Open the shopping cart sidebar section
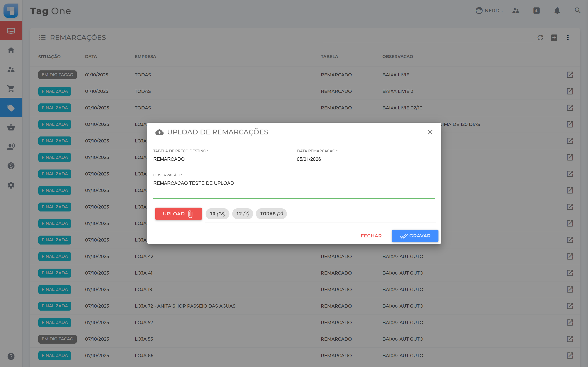The image size is (588, 367). (x=11, y=89)
